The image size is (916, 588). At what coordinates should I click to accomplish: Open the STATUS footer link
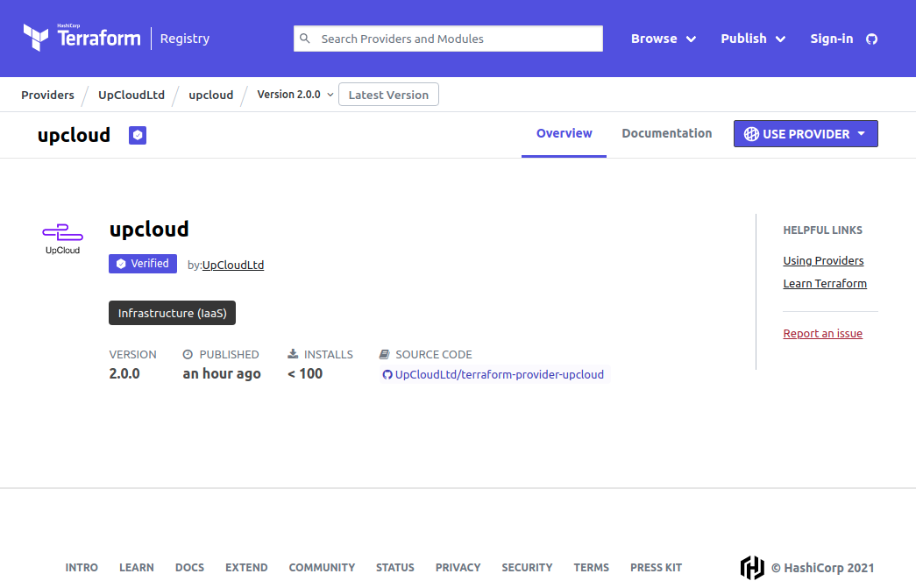(395, 568)
